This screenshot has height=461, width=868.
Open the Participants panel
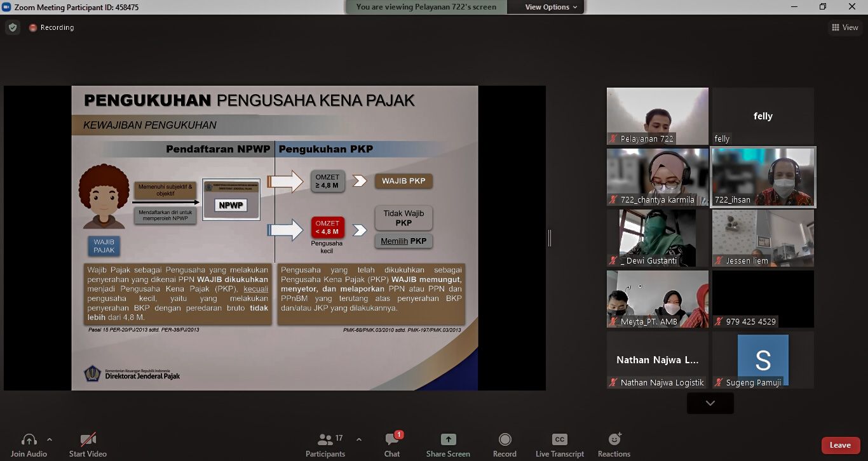pyautogui.click(x=325, y=440)
